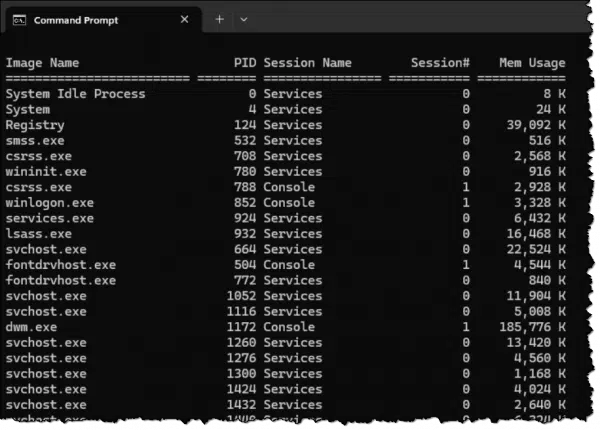600x430 pixels.
Task: Click PID value 1424
Action: coord(241,389)
